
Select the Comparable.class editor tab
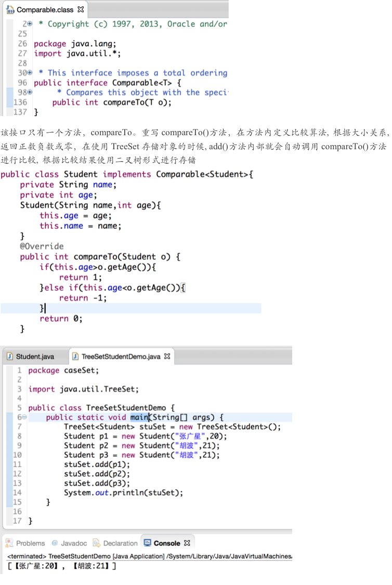[45, 10]
